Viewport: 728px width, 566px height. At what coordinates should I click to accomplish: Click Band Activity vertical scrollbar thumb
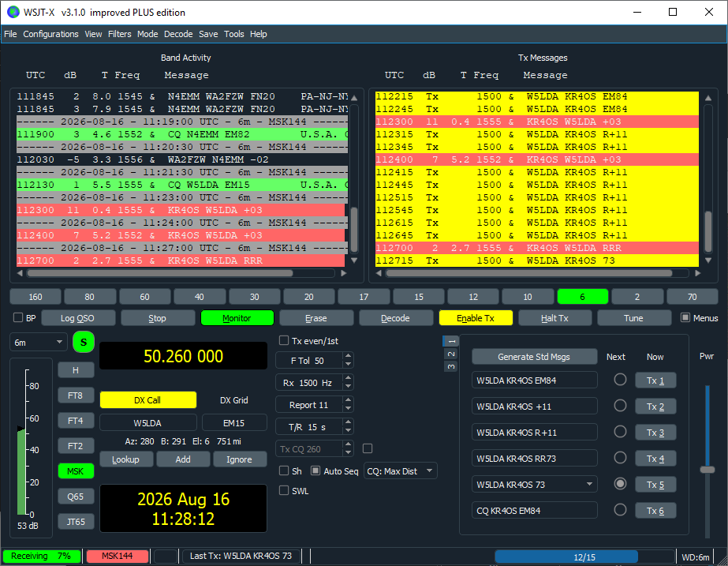coord(354,229)
